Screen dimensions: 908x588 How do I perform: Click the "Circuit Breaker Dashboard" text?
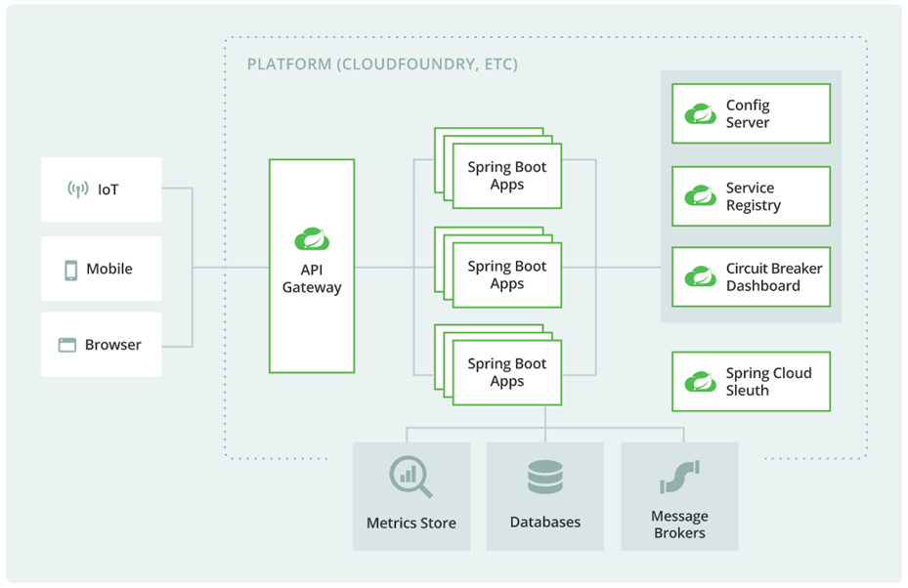pos(774,276)
